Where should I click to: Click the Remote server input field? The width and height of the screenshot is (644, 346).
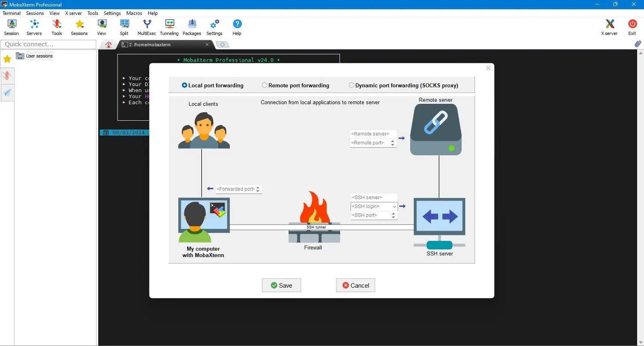(373, 134)
